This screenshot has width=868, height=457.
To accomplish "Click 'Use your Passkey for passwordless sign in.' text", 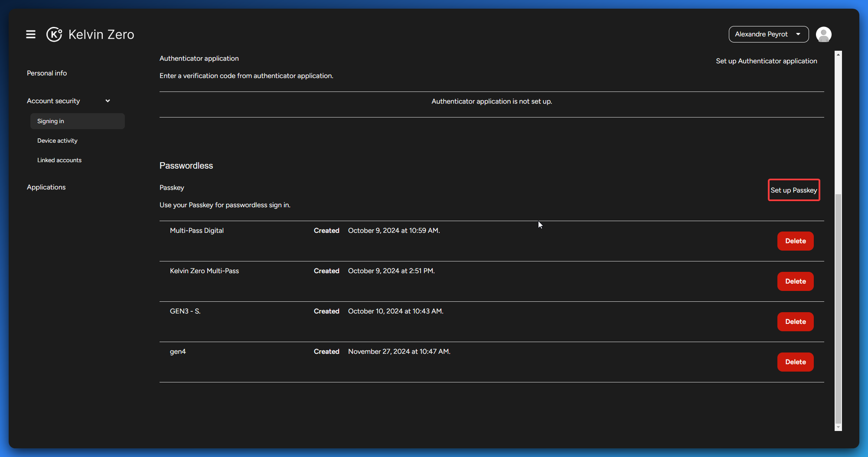I will tap(225, 205).
